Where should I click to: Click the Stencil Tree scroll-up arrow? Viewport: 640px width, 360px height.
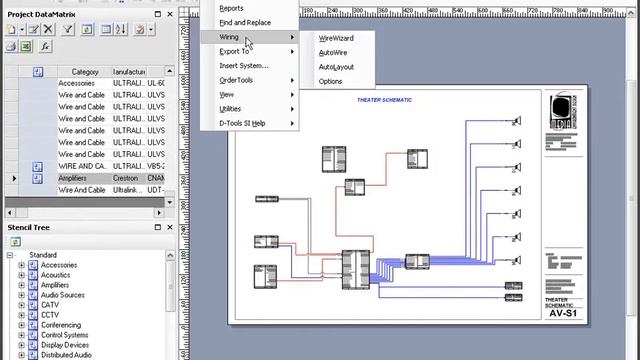170,256
